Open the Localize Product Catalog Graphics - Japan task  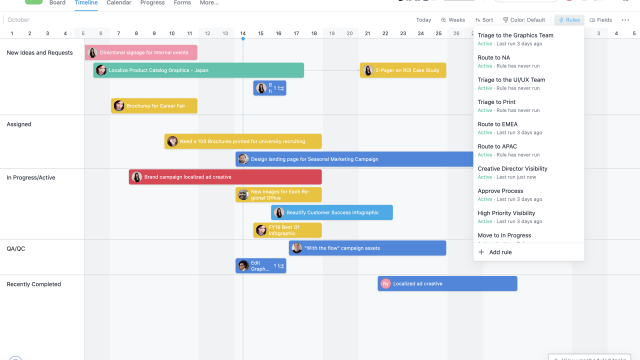(198, 70)
